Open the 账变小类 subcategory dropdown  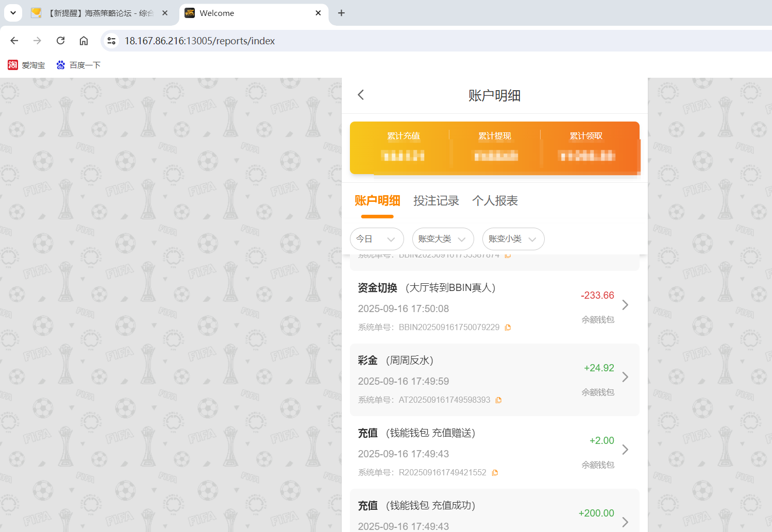click(513, 238)
